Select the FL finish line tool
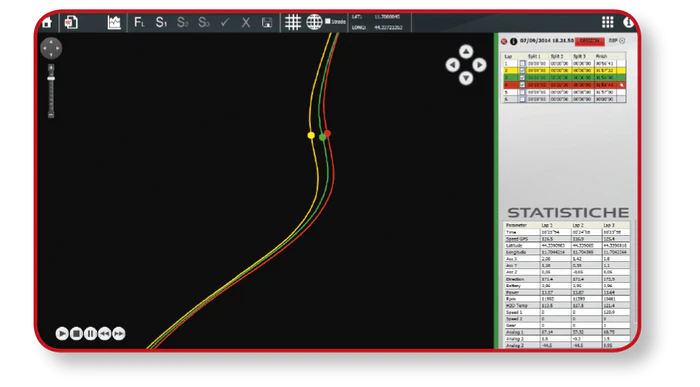 [x=139, y=22]
